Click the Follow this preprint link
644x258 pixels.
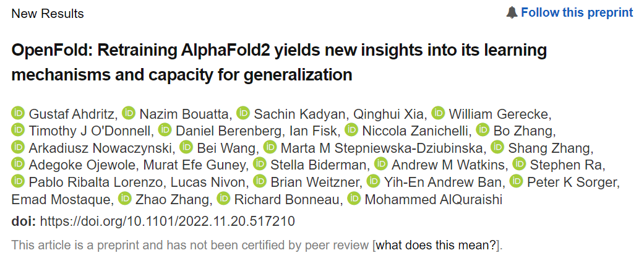pos(577,12)
